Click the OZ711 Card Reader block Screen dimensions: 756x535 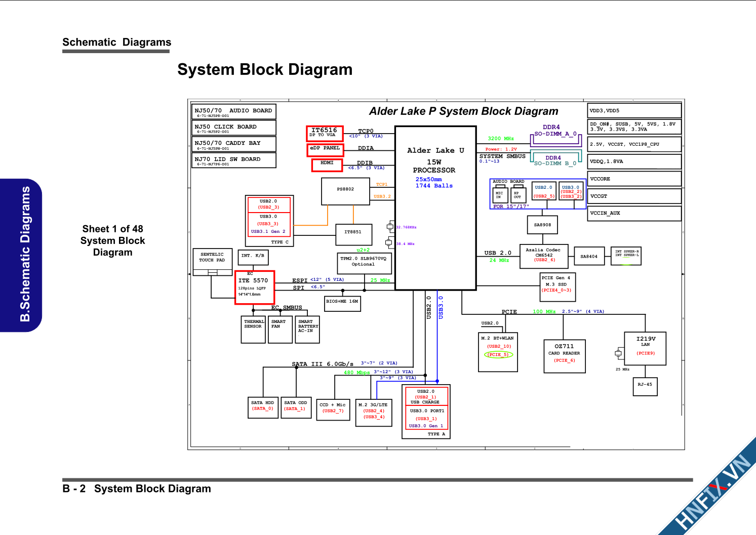click(564, 356)
